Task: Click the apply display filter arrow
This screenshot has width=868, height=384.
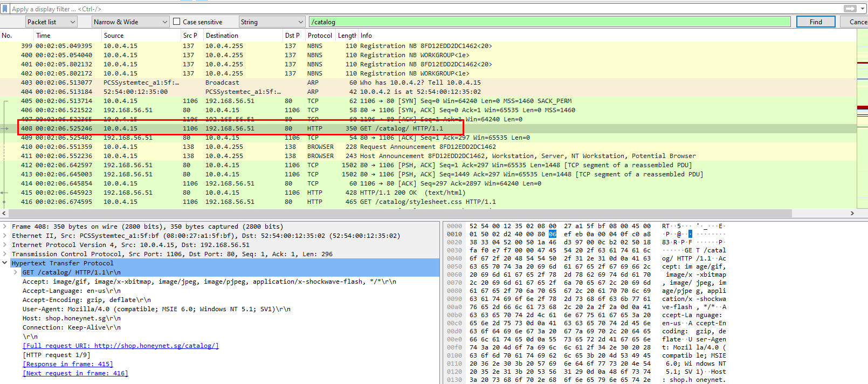Action: tap(850, 9)
